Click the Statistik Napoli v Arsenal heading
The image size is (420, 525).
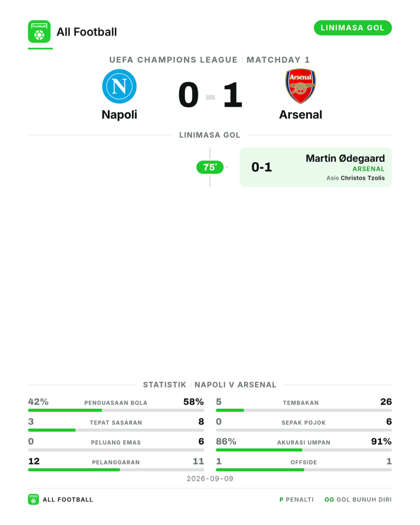(x=209, y=385)
